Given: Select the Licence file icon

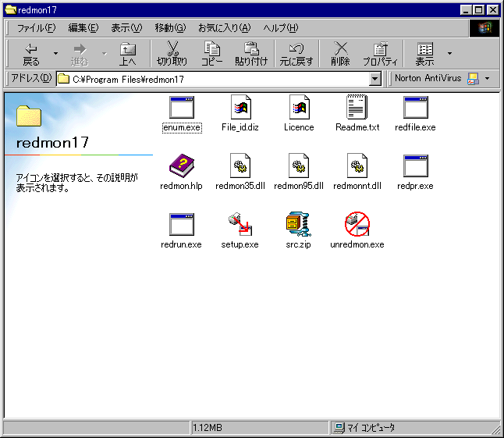Looking at the screenshot, I should pyautogui.click(x=299, y=107).
